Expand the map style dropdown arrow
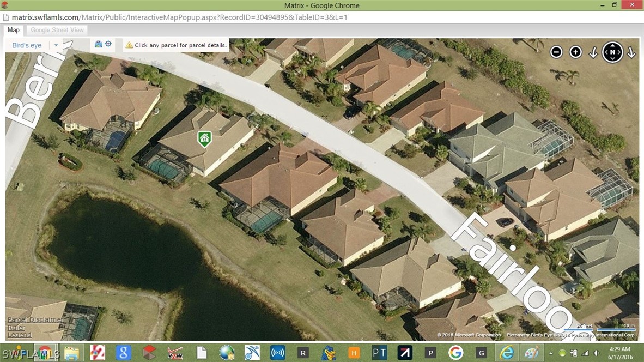The width and height of the screenshot is (644, 362). tap(56, 45)
